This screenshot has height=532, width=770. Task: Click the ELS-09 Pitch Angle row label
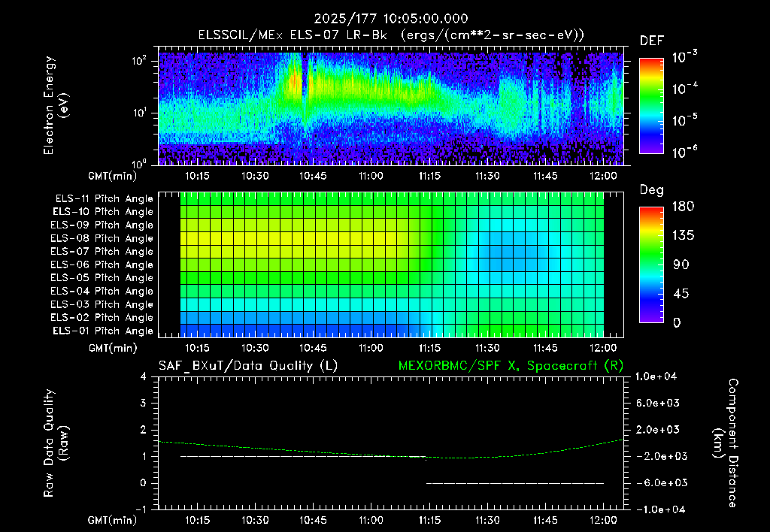(x=102, y=225)
